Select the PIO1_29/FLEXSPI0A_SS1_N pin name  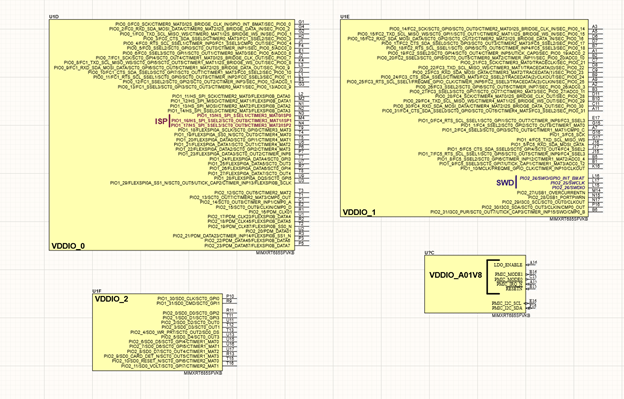pyautogui.click(x=201, y=183)
